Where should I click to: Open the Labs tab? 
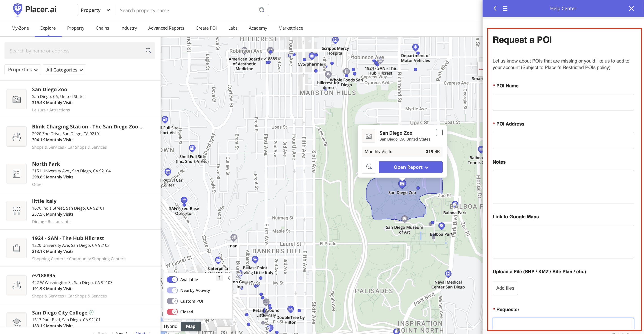coord(233,28)
